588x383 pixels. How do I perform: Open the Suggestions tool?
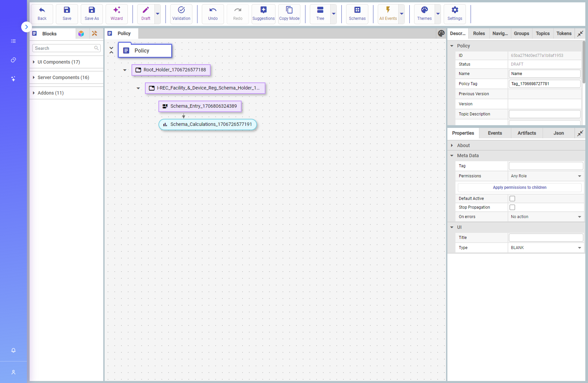[263, 14]
